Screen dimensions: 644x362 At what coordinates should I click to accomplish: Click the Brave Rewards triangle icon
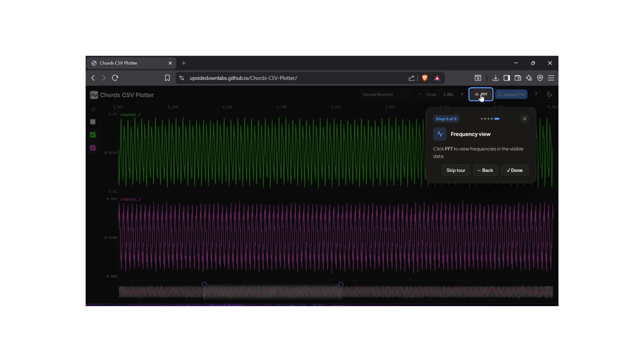[437, 78]
